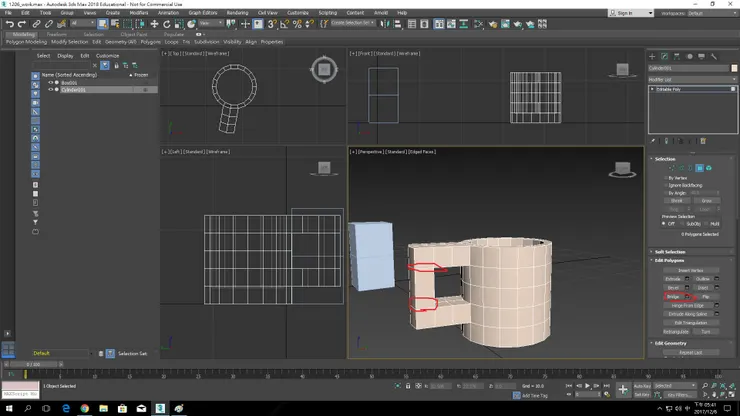Activate the Rotate tool in toolbar

click(x=167, y=24)
